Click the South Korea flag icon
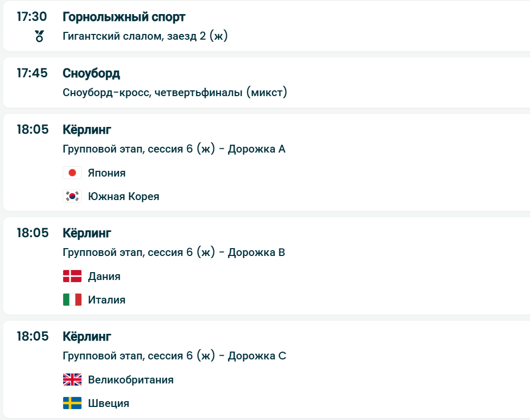Screen dimensions: 530x420 point(72,196)
